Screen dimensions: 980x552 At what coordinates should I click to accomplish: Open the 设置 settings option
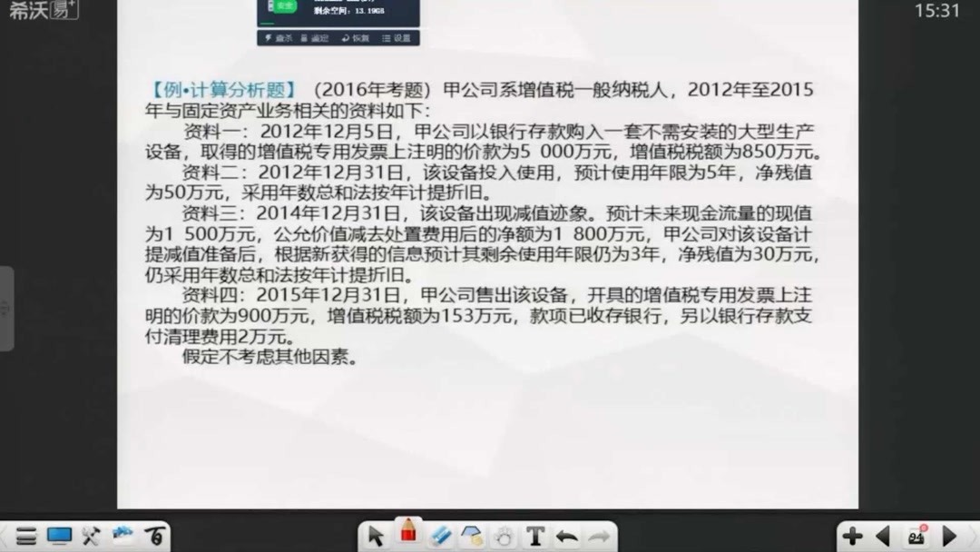click(397, 38)
